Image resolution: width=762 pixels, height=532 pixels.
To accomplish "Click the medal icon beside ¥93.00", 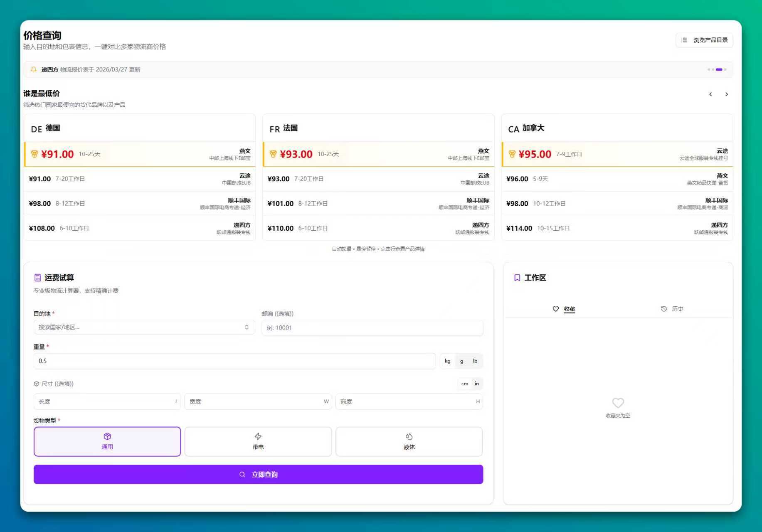I will pos(273,154).
